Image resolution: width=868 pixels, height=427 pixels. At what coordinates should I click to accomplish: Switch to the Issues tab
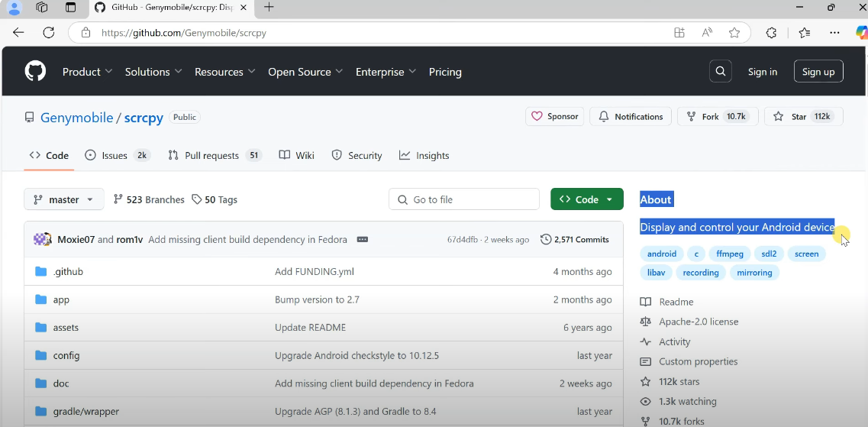coord(117,156)
